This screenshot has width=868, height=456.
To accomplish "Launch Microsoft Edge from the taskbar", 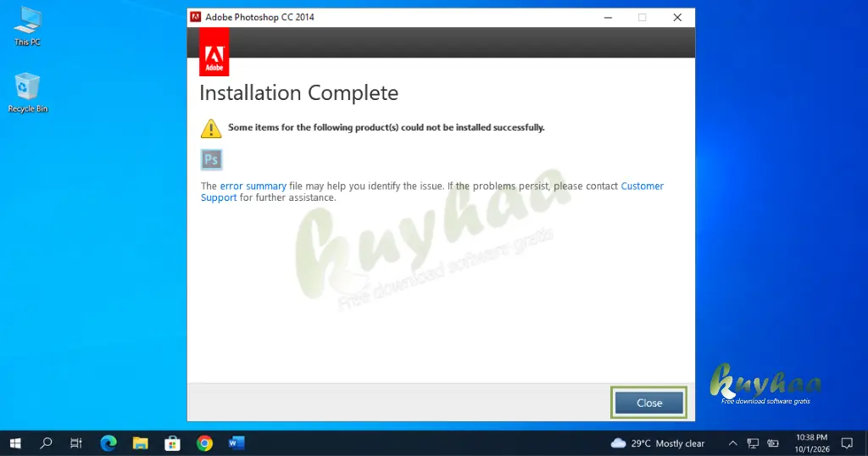I will pyautogui.click(x=108, y=443).
